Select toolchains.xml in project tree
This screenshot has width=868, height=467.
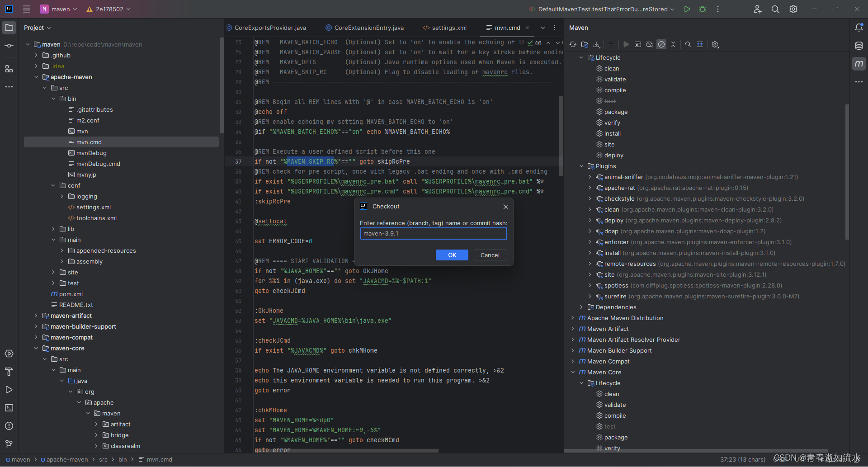(x=92, y=218)
